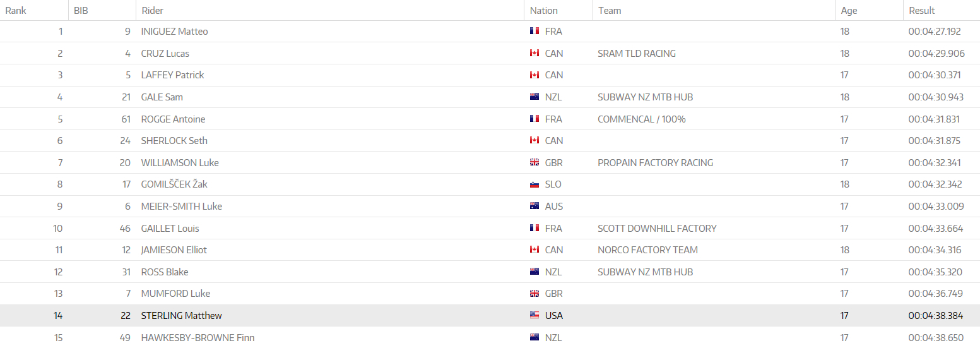980x348 pixels.
Task: Click the British flag next to MUMFORD Luke
Action: [x=534, y=293]
